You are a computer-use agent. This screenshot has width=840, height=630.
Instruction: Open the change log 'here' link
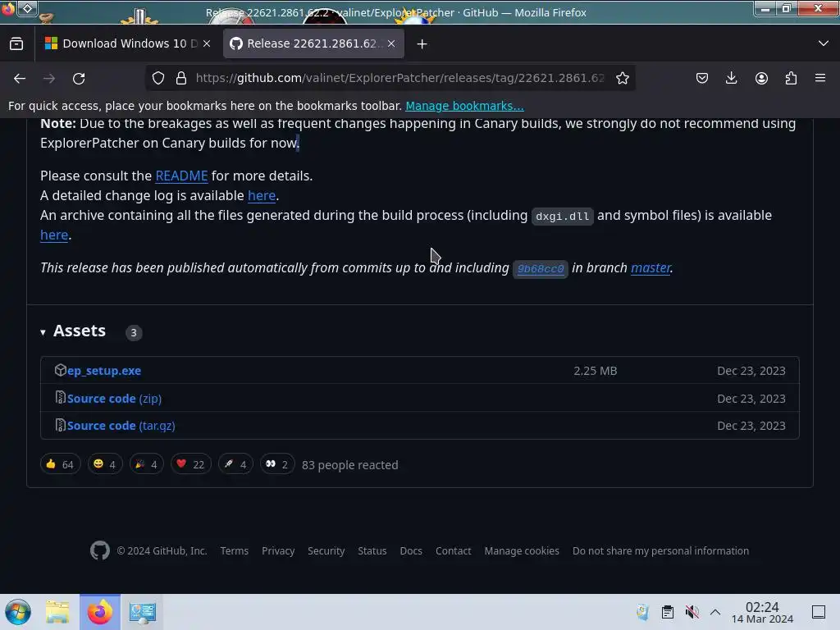tap(262, 195)
